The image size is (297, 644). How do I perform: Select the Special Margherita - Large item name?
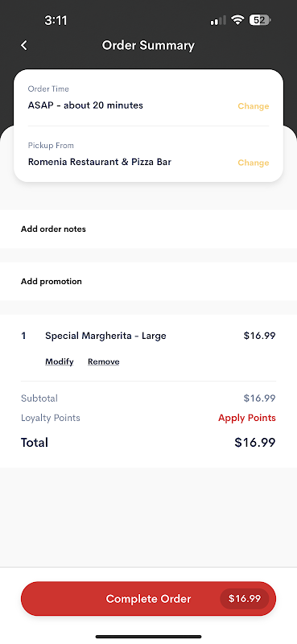pyautogui.click(x=105, y=336)
